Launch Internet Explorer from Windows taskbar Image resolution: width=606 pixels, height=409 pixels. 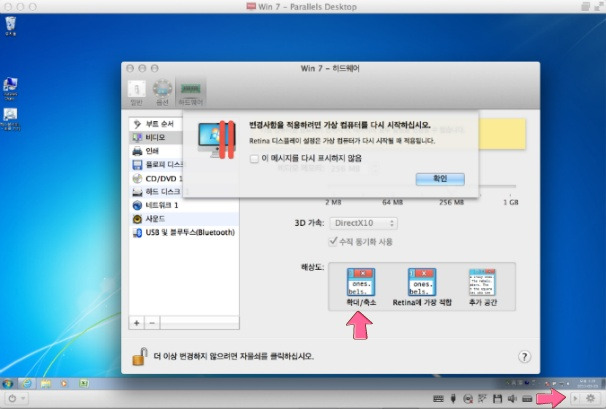click(x=27, y=383)
